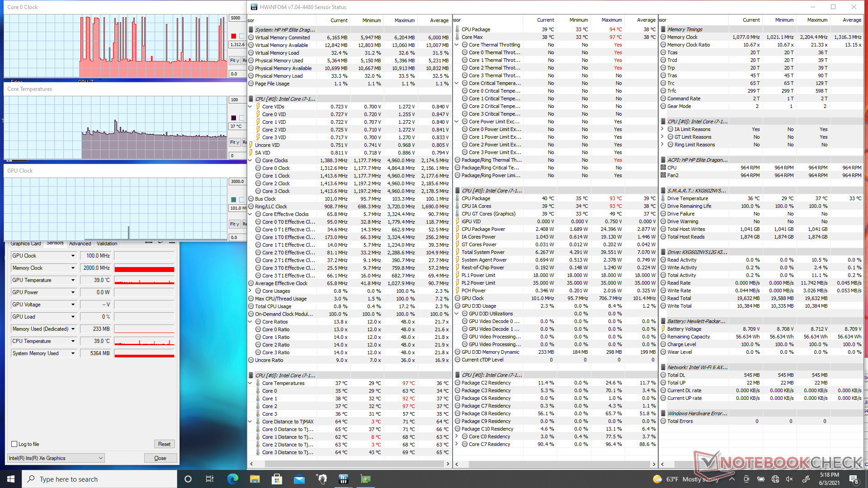Collapse the Core Effective Clocks group
868x488 pixels.
[x=250, y=214]
